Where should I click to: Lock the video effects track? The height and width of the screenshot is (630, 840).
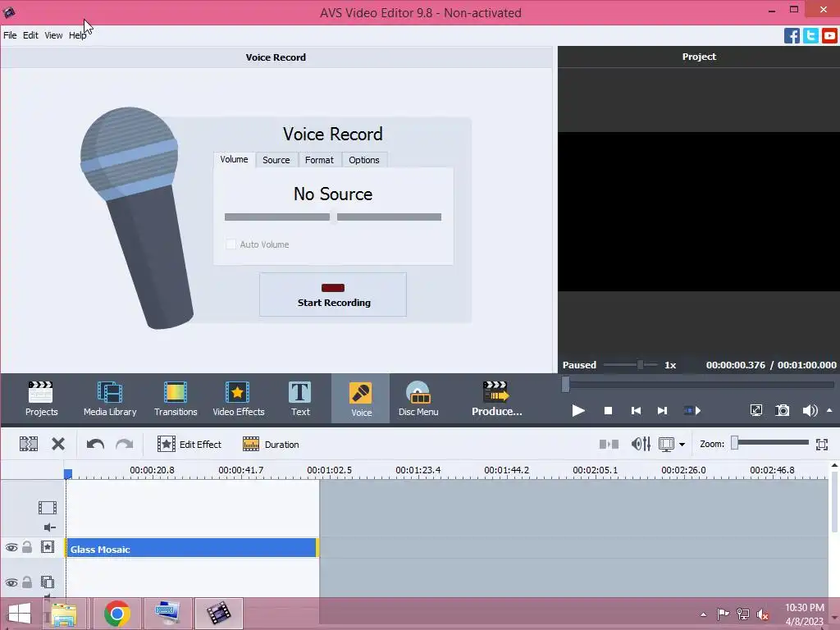pyautogui.click(x=27, y=547)
